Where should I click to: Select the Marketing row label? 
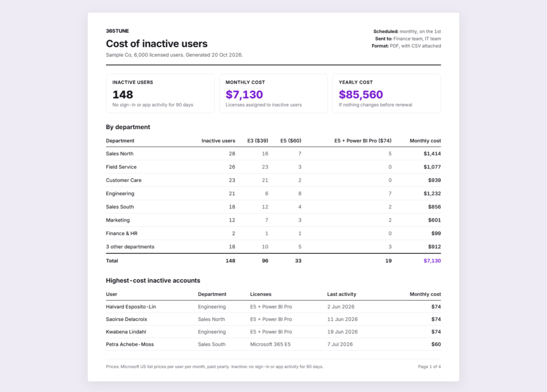tap(118, 220)
